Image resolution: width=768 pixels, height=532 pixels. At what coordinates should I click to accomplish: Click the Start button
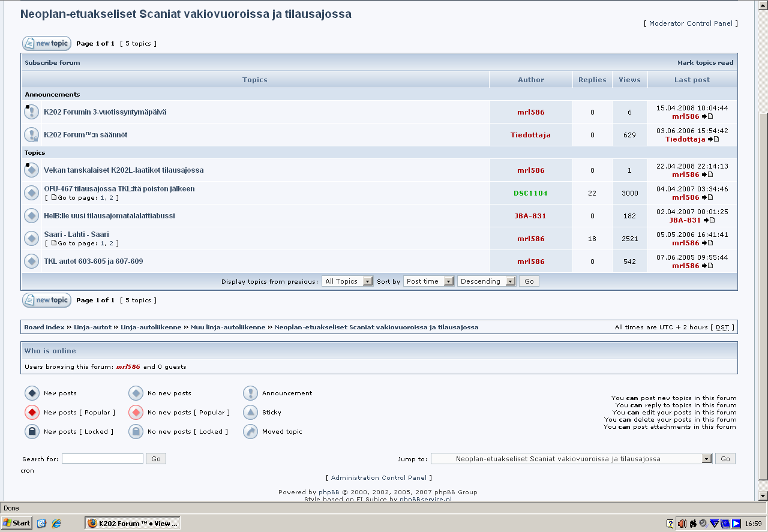(17, 523)
